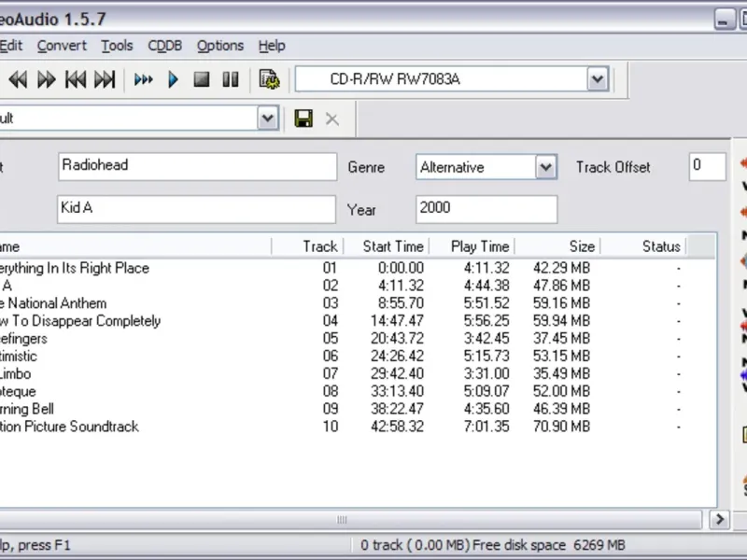The height and width of the screenshot is (560, 747).
Task: Start playback with the blue play icon
Action: 173,79
